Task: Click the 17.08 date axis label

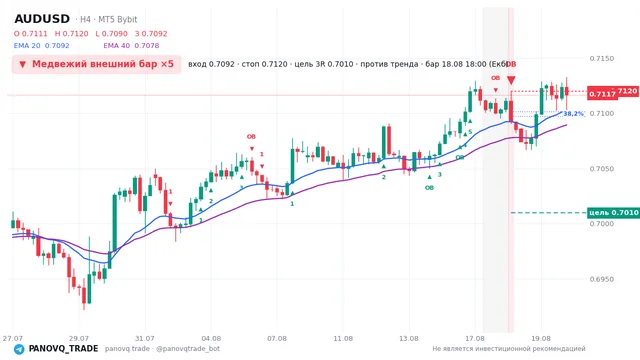Action: [475, 338]
